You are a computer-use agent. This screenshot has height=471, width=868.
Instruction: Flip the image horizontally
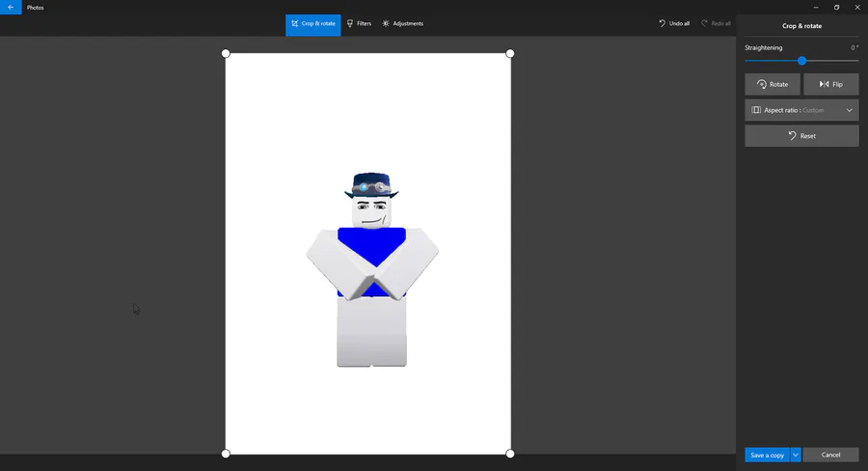tap(831, 84)
